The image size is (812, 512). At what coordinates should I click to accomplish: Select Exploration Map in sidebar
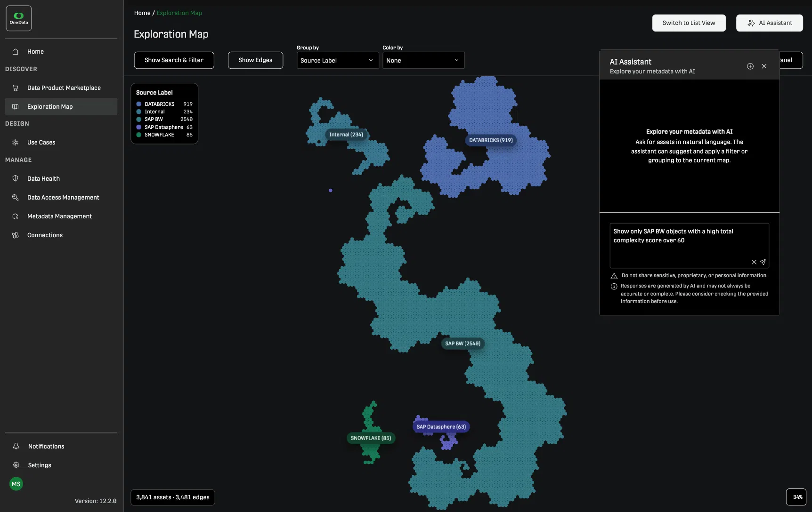pos(61,107)
